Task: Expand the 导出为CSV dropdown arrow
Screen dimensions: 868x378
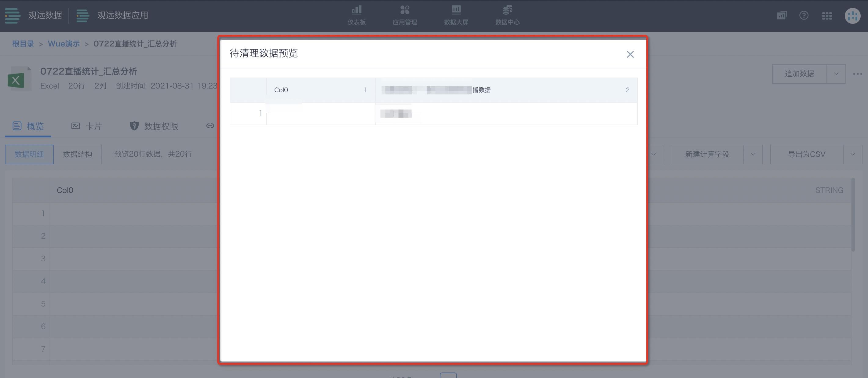Action: click(x=852, y=154)
